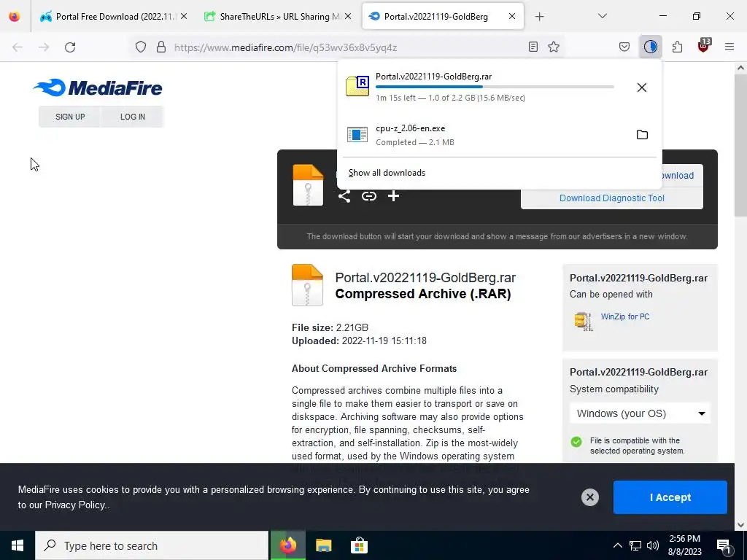
Task: Reload the current page
Action: coord(70,47)
